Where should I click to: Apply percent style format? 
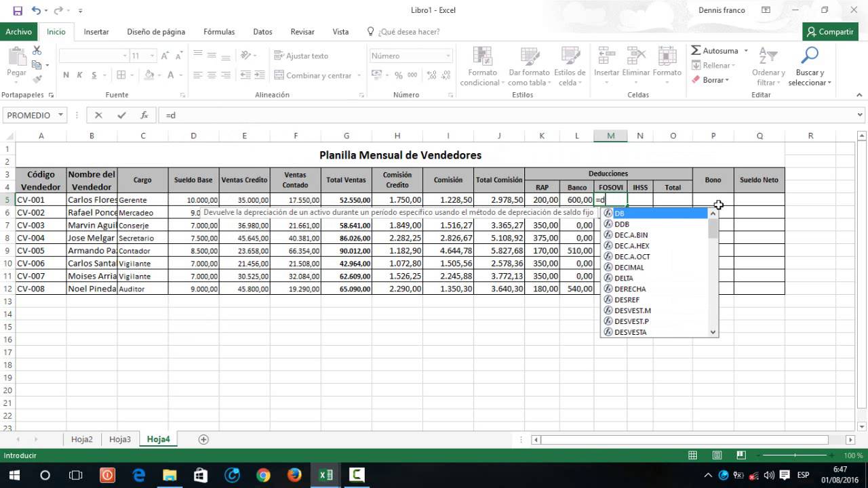coord(398,75)
